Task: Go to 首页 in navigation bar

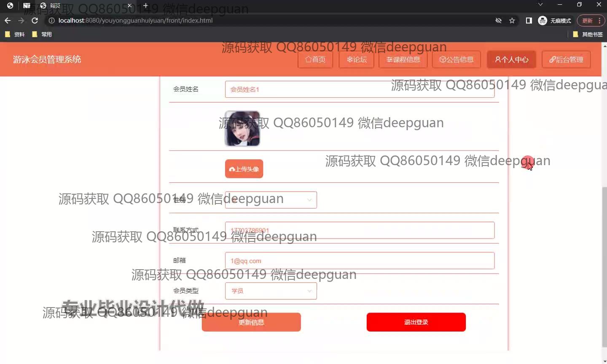Action: [315, 59]
